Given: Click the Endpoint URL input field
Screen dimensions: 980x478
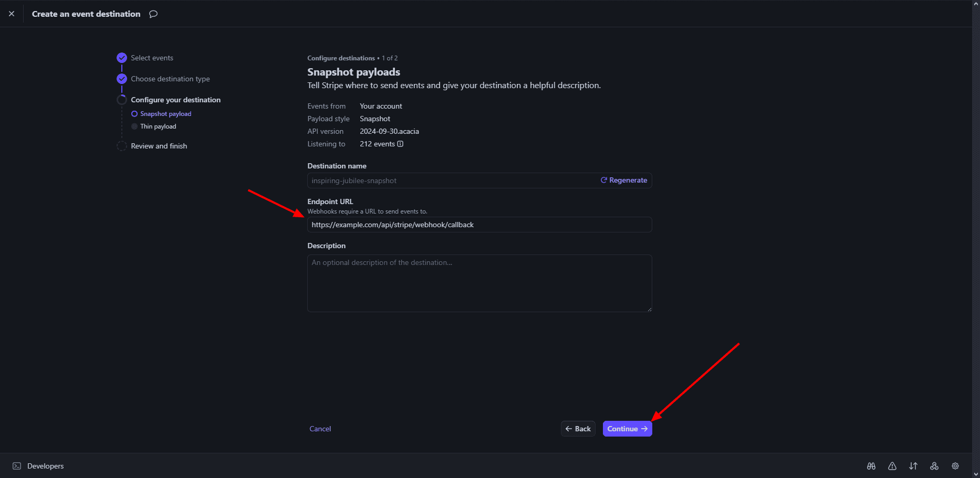Looking at the screenshot, I should click(479, 225).
